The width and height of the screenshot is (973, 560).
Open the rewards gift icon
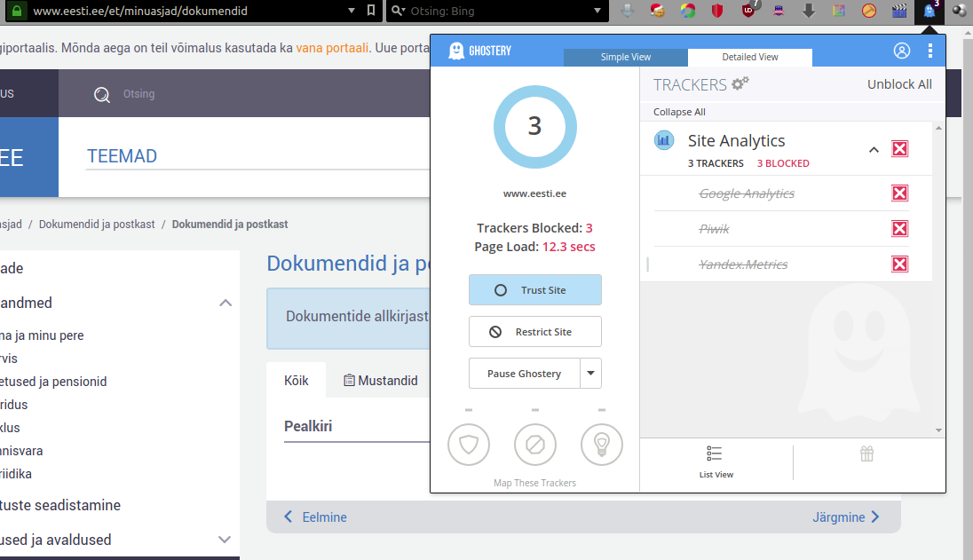[x=866, y=454]
